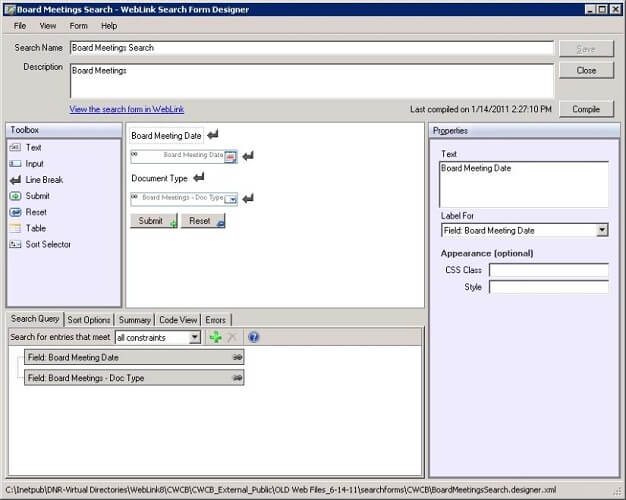Click the Compile button
This screenshot has width=626, height=500.
click(586, 109)
